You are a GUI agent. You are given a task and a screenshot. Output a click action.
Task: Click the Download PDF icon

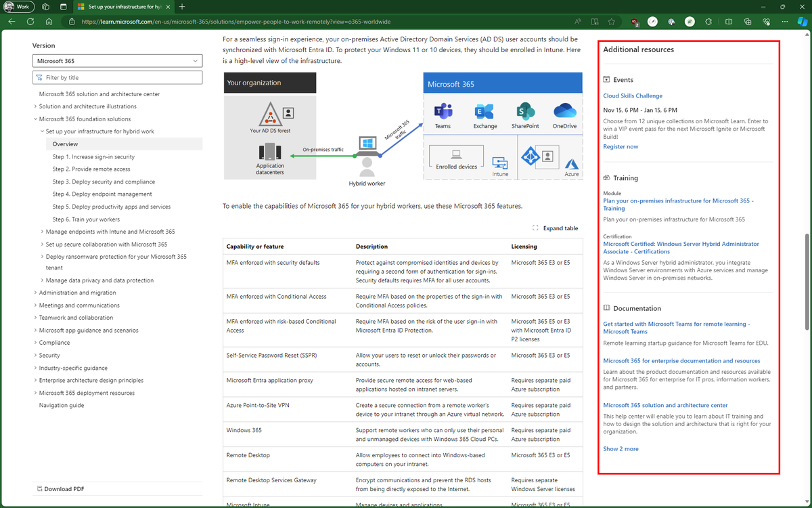[x=39, y=489]
